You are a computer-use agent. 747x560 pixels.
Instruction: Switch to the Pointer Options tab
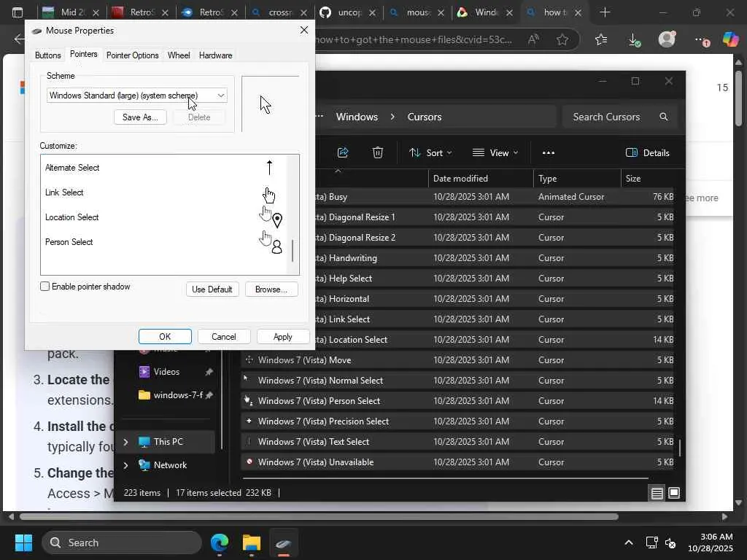click(x=133, y=55)
